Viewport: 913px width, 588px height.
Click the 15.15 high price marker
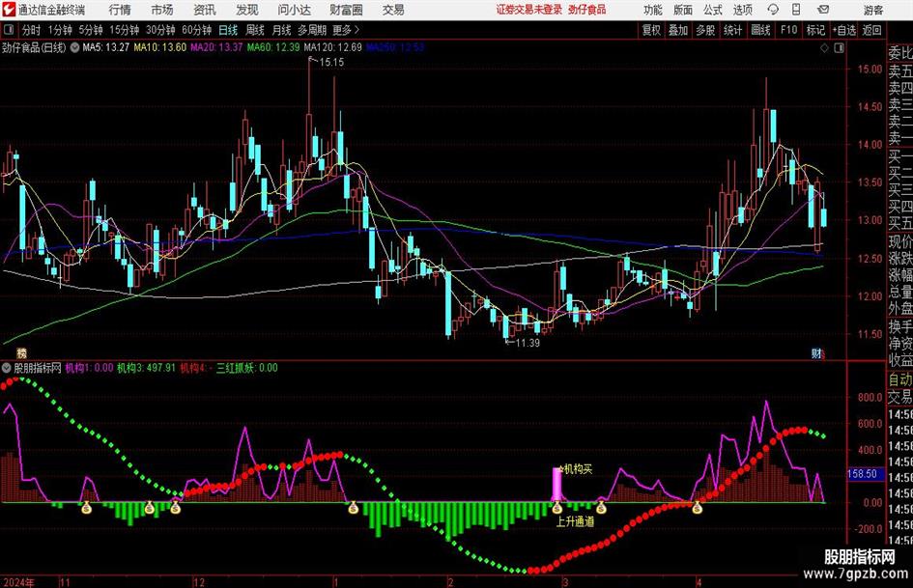(x=331, y=62)
